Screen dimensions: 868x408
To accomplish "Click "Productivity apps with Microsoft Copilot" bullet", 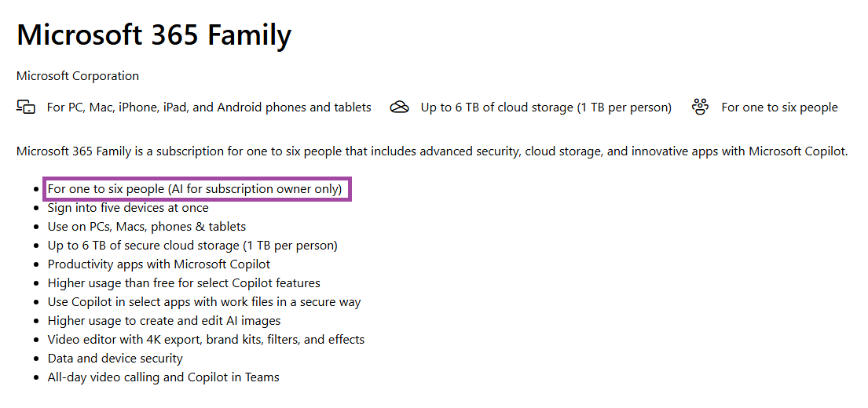I will [159, 264].
